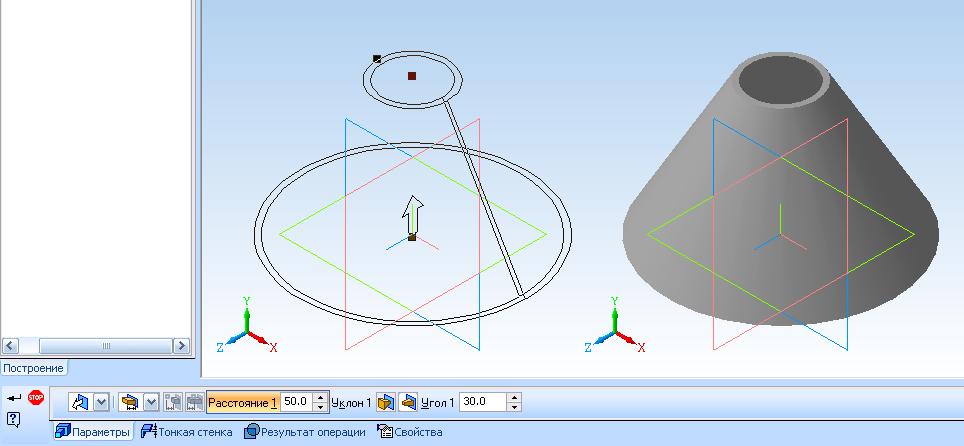Open the help question-mark icon
Screen dimensions: 964x446
point(14,420)
